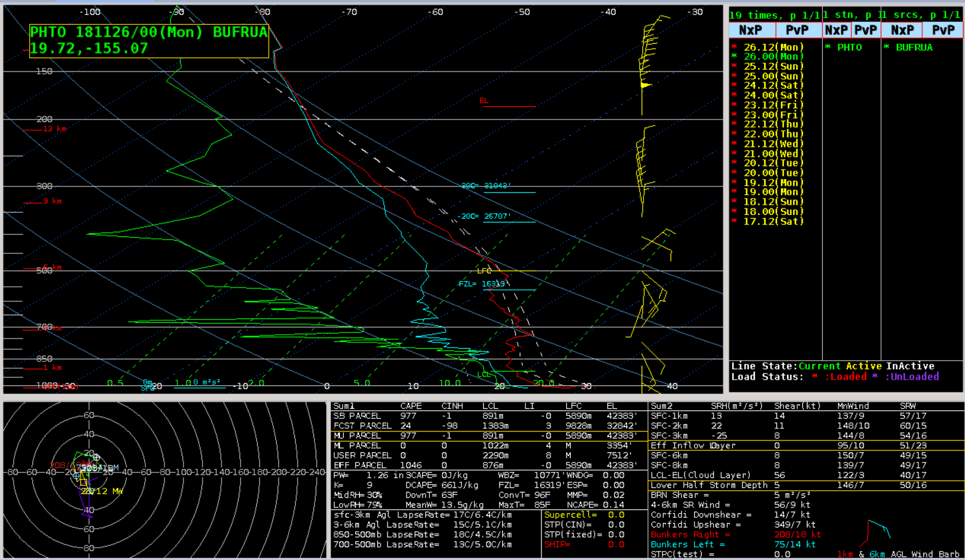Click NxP button in the stn panel

point(837,30)
